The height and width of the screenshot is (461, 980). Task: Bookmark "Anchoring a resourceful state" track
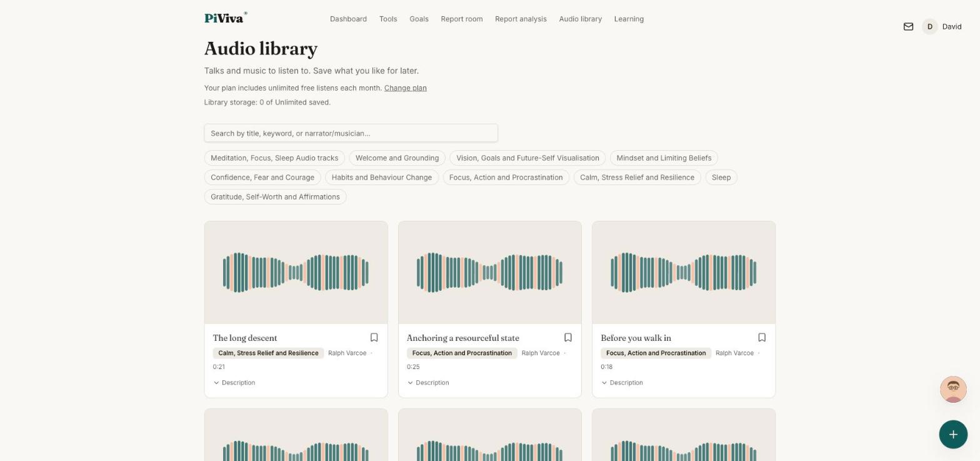[567, 338]
